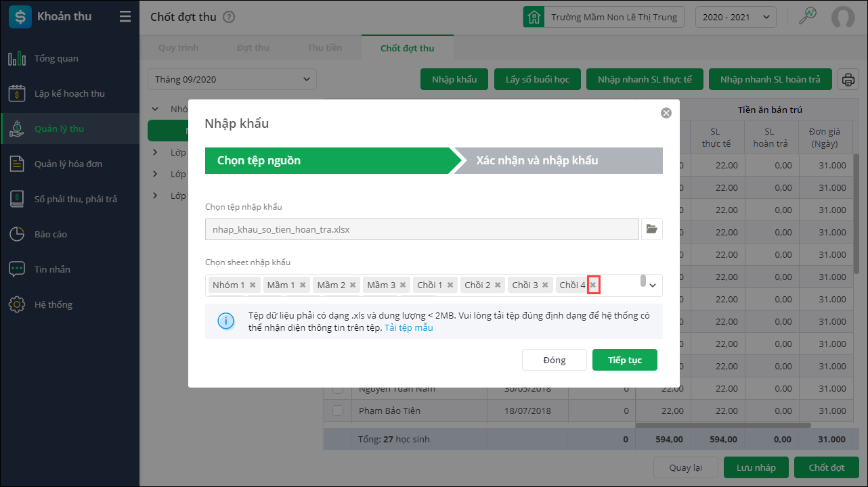
Task: Click the Chốt đợt button
Action: coord(827,467)
